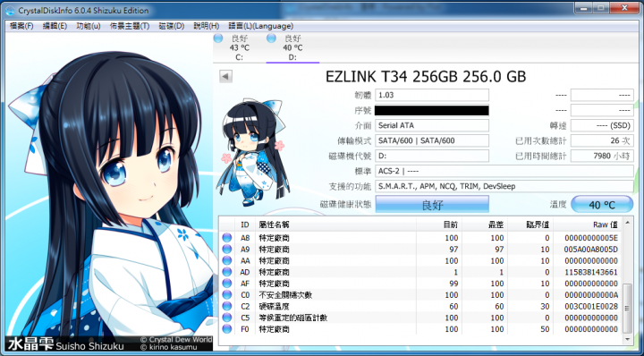Click the previous disk arrow button
644x356 pixels.
226,76
